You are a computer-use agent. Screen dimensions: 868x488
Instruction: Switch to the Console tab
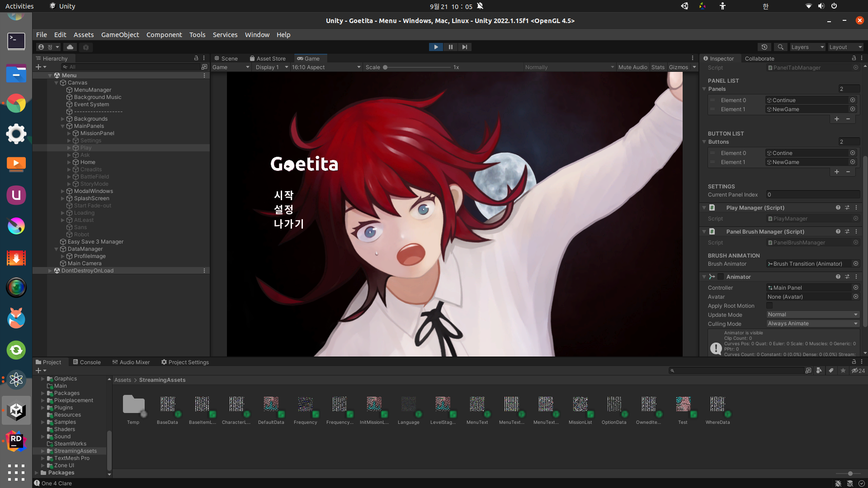87,362
